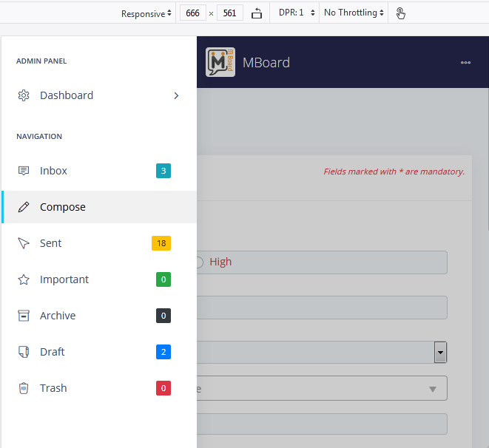
Task: Click the viewport width field showing 666
Action: point(191,13)
